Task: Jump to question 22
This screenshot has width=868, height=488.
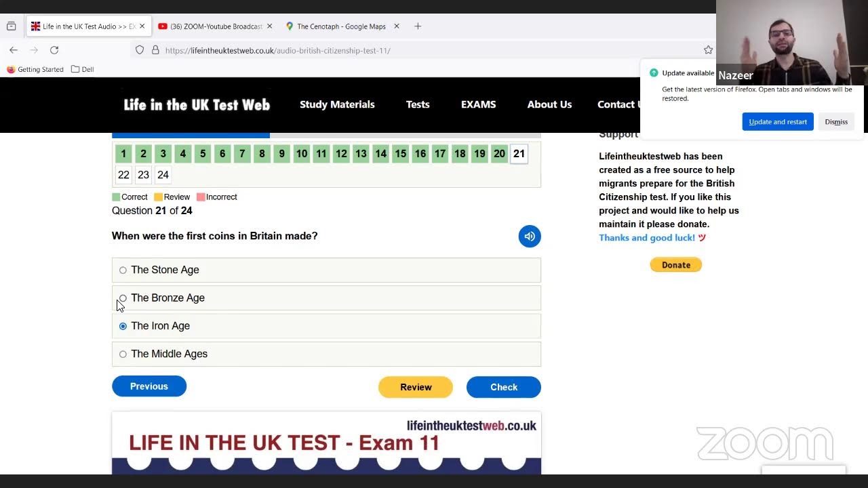Action: (123, 175)
